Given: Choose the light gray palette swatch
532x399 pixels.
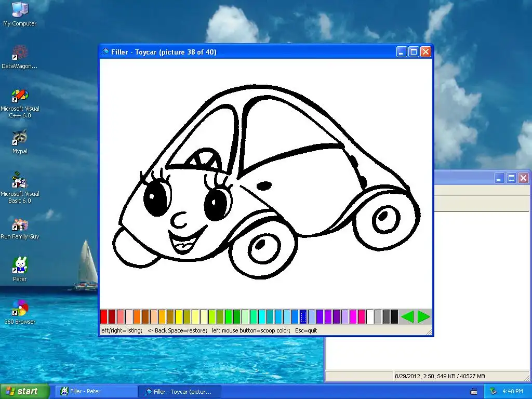Looking at the screenshot, I should [378, 316].
